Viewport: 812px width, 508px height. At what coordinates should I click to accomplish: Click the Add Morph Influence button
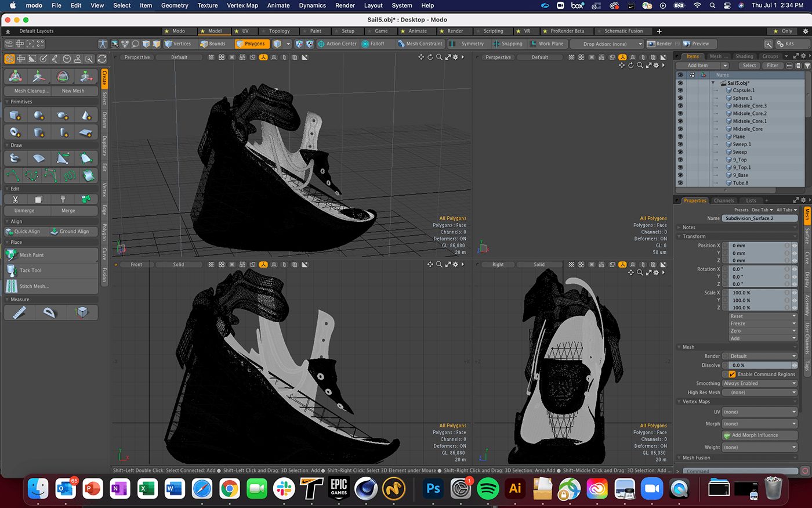(760, 435)
